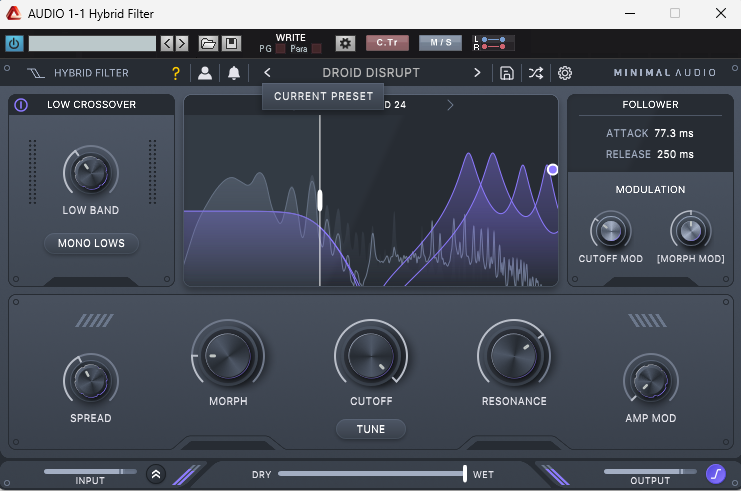Click the purple cutoff node in display
Screen dimensions: 741x491
[x=552, y=170]
